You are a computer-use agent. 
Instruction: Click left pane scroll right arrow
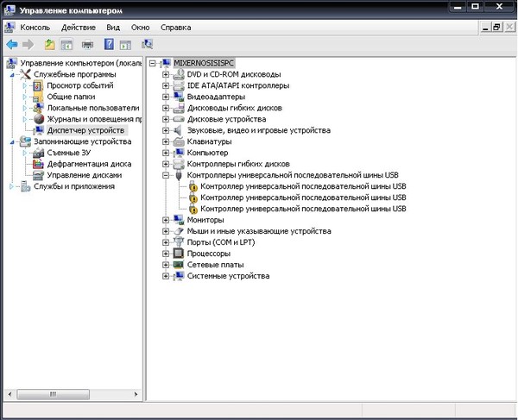pyautogui.click(x=136, y=394)
